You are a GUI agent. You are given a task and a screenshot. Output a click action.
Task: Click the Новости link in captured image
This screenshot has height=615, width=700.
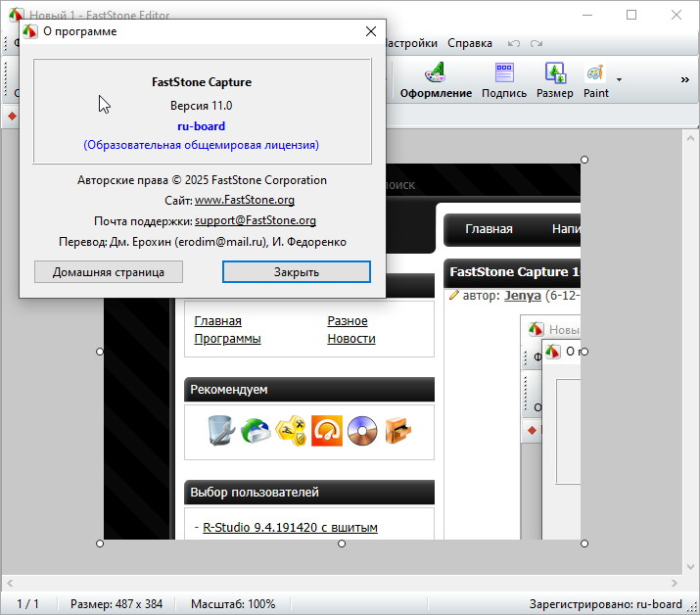(351, 339)
